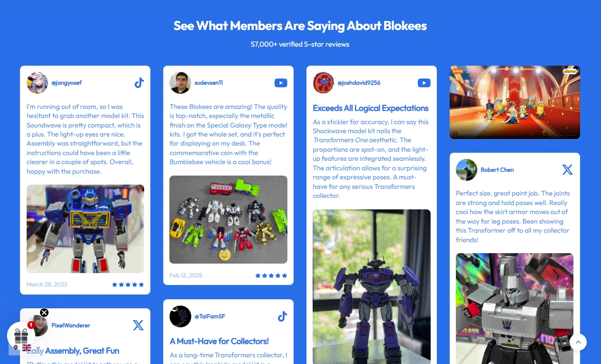Click the scroll-to-top arrow button
The height and width of the screenshot is (364, 601).
[578, 342]
